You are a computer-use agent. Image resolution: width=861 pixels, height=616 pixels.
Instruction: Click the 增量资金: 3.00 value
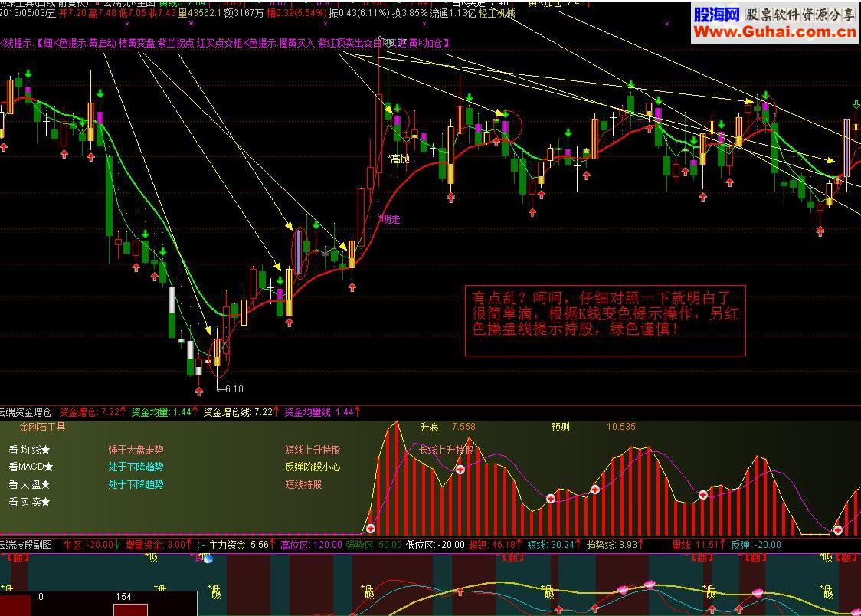point(158,545)
